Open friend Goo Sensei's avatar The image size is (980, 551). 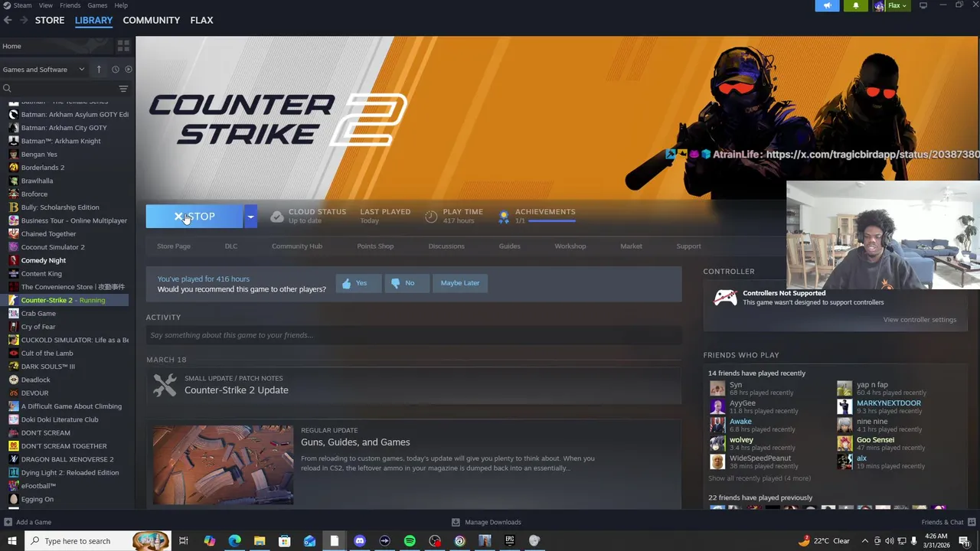[844, 443]
